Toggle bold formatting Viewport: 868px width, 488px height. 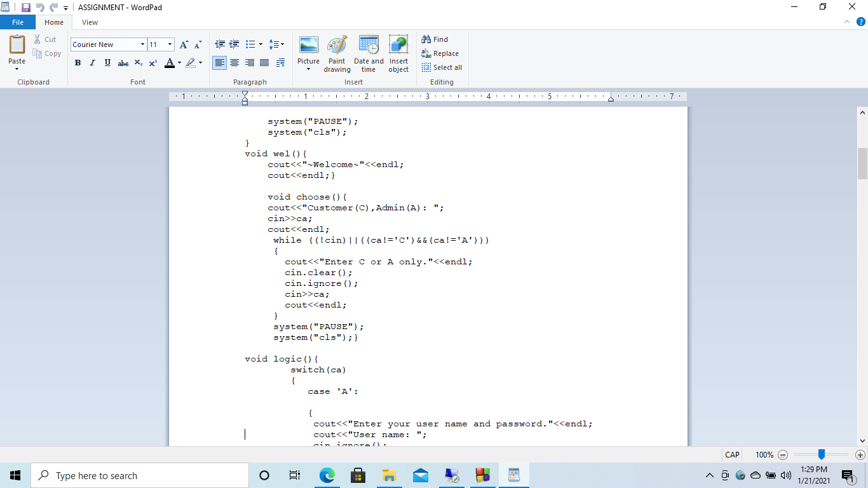click(78, 63)
